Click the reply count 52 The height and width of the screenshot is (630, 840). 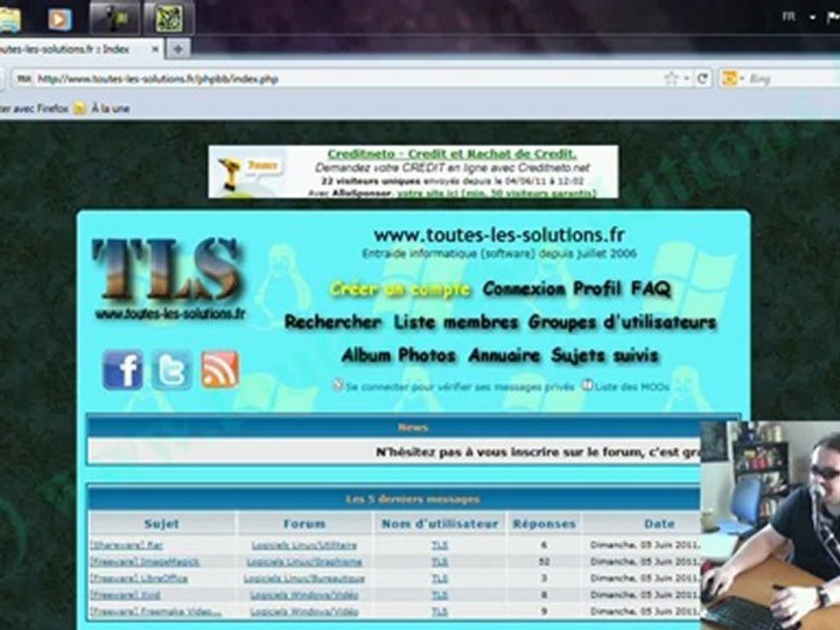tap(544, 562)
